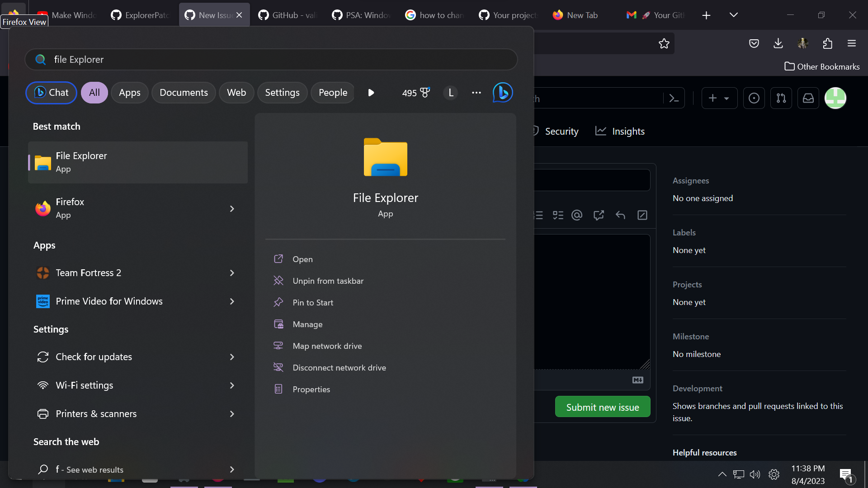Switch search filter to Apps

129,93
